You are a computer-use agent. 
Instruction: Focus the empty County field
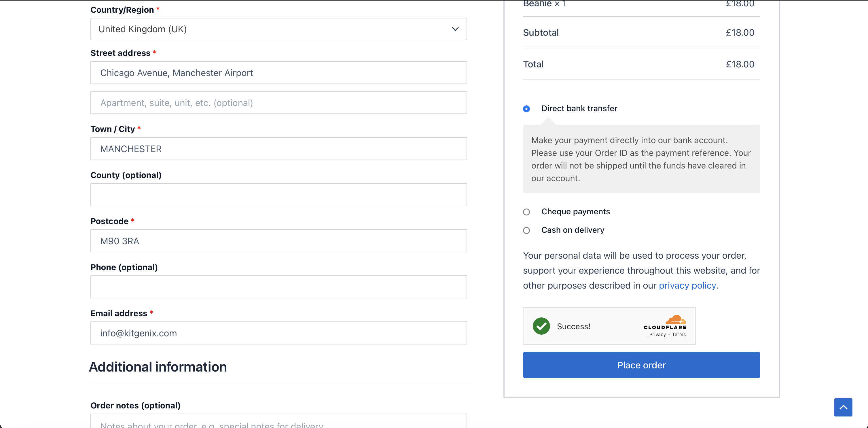pos(278,195)
